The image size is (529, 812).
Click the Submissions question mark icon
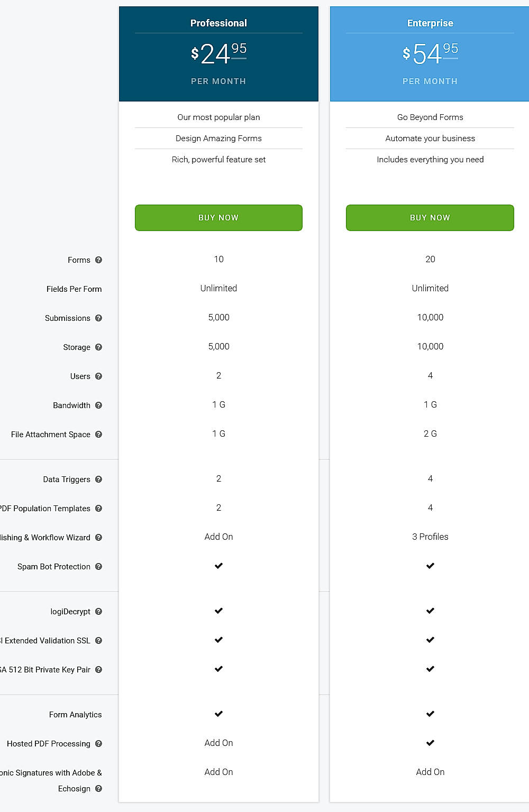click(98, 318)
